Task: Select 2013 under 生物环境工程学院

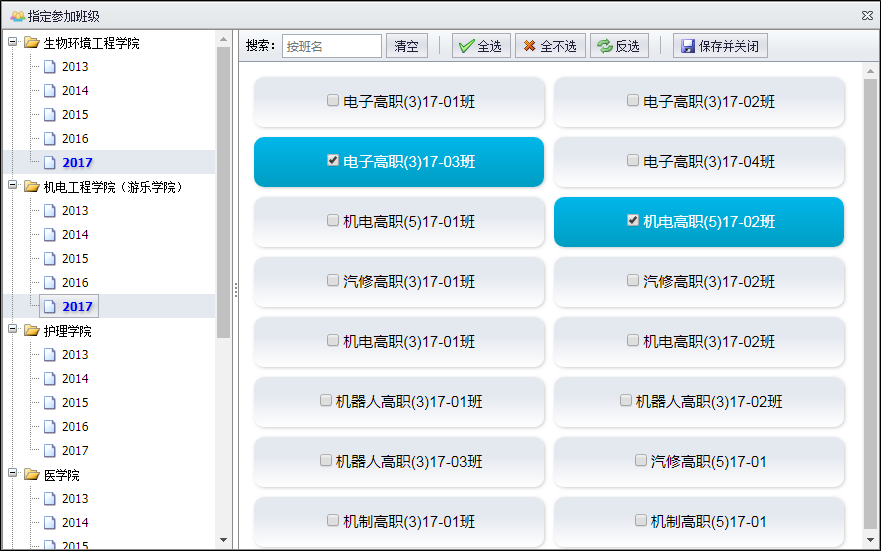Action: click(x=75, y=67)
